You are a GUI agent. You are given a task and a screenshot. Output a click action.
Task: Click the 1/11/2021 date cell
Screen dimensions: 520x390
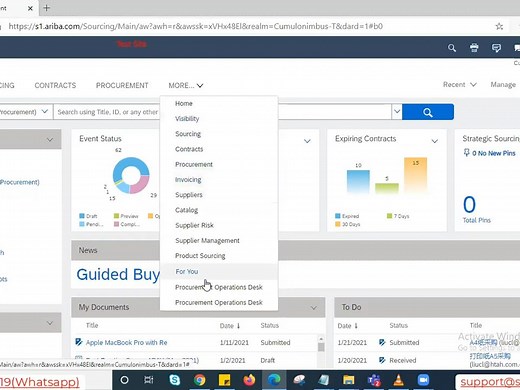[x=234, y=342]
